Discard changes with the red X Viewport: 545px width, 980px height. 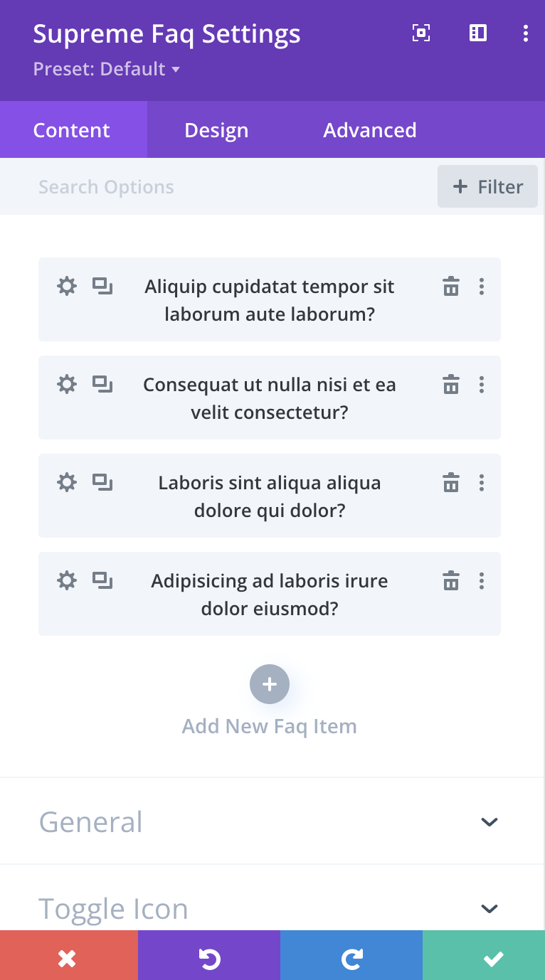[x=67, y=959]
